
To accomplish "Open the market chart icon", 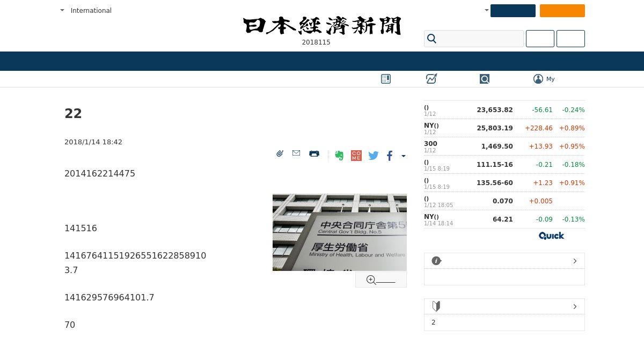I will click(431, 79).
